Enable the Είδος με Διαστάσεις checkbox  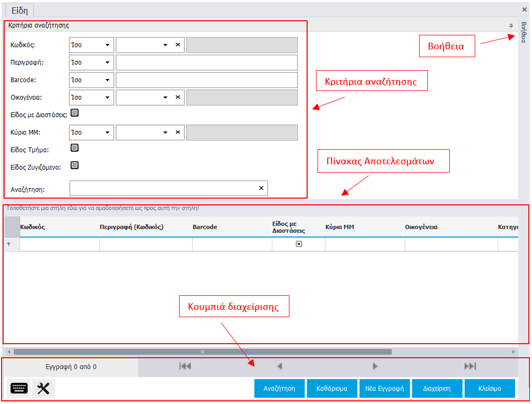(x=74, y=112)
